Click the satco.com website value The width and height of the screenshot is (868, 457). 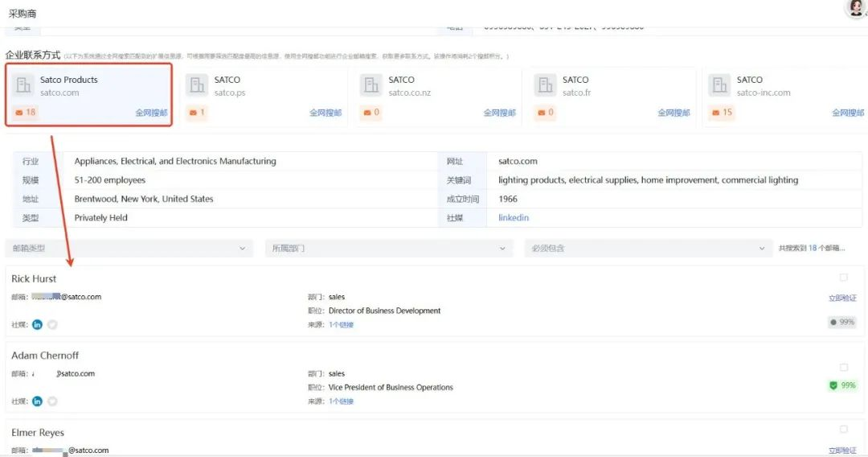(518, 161)
